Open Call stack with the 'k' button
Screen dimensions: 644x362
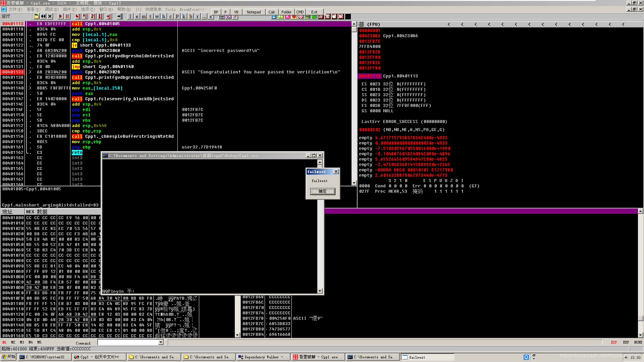tap(184, 16)
